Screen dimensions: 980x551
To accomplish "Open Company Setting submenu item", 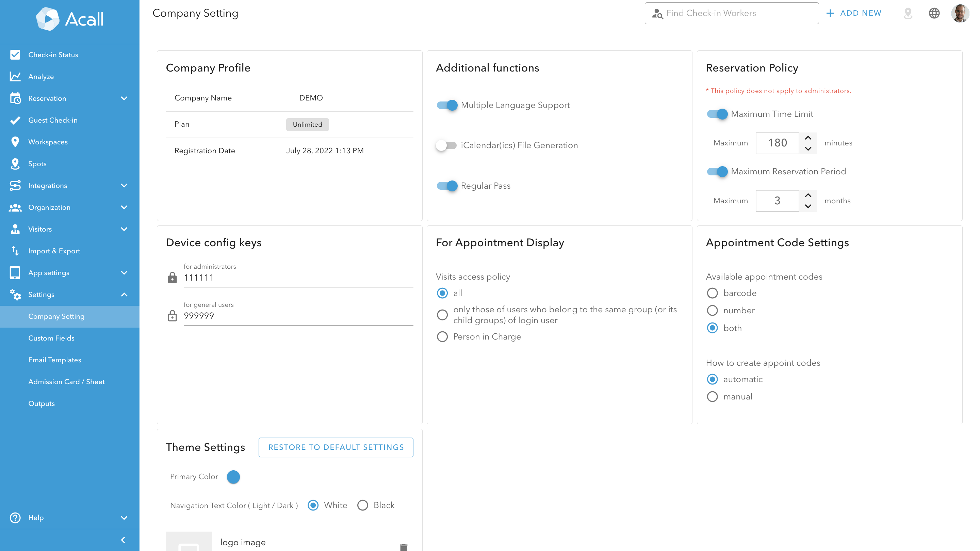I will point(70,316).
